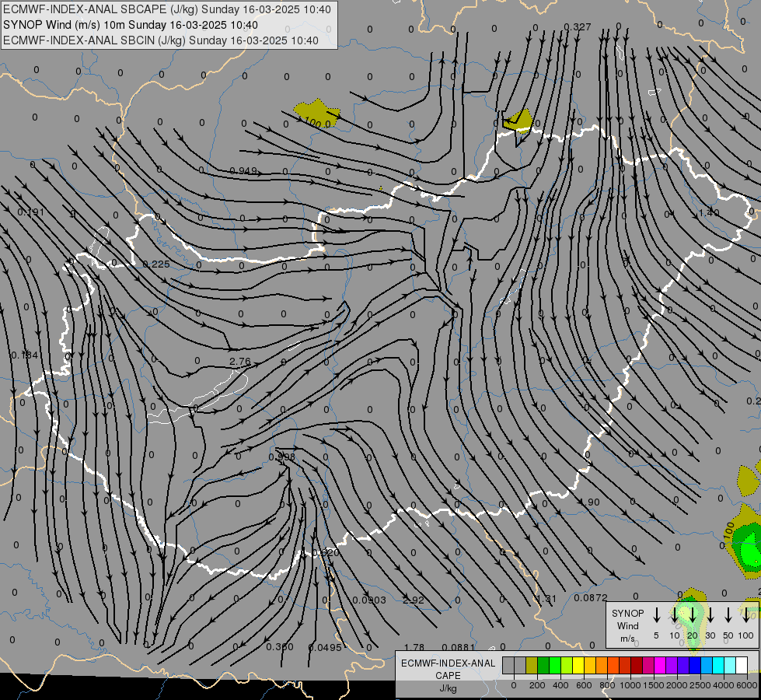Click the 5 speed label under wind arrows
This screenshot has height=700, width=761.
[x=656, y=635]
